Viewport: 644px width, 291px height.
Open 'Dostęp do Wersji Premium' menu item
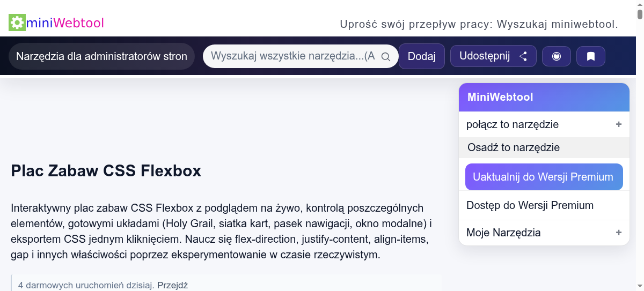(x=530, y=205)
